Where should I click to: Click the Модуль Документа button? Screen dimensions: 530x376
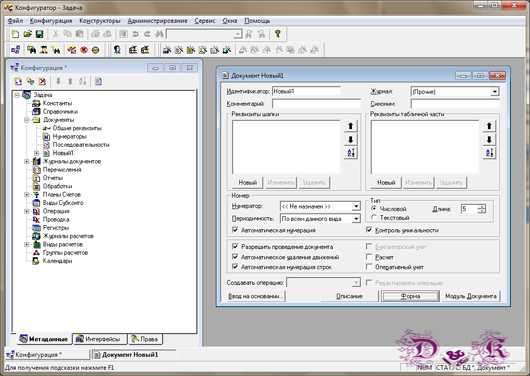[471, 296]
